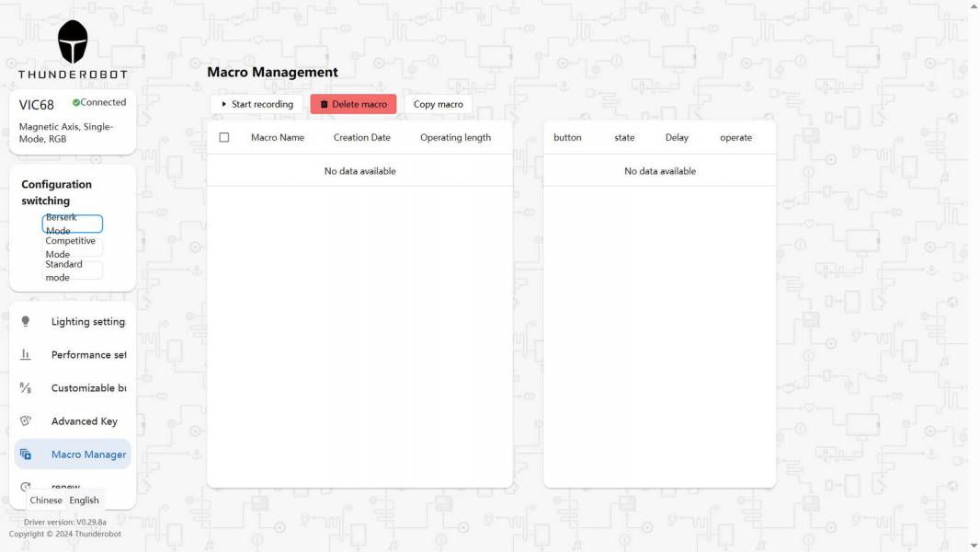The width and height of the screenshot is (980, 552).
Task: Click the page scrollbar up arrow
Action: tap(974, 6)
